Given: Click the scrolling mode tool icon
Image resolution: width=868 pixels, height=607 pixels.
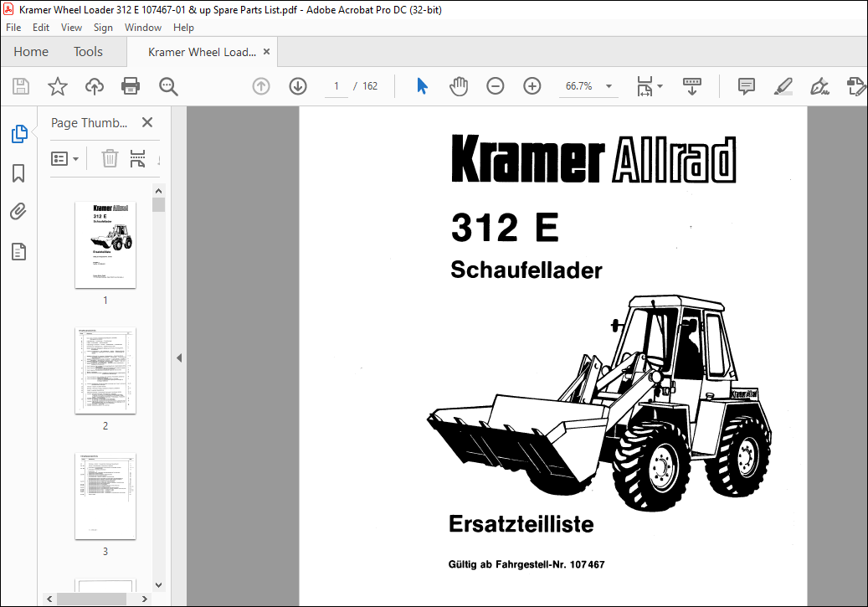Looking at the screenshot, I should (x=692, y=86).
